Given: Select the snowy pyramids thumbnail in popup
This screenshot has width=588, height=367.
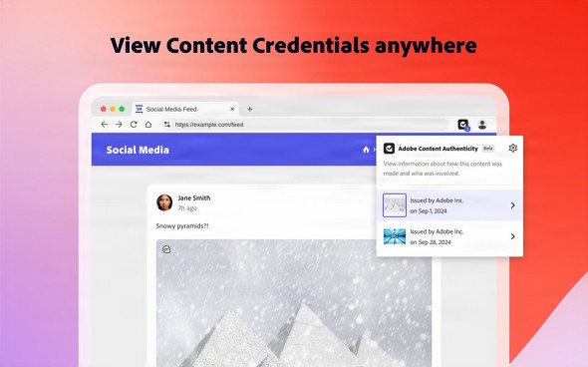Looking at the screenshot, I should point(395,205).
